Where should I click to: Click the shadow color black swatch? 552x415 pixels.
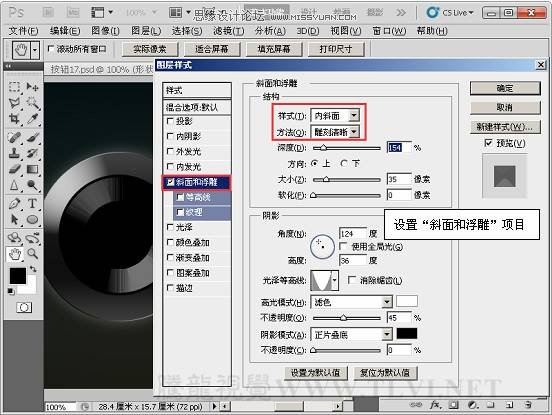[x=407, y=333]
